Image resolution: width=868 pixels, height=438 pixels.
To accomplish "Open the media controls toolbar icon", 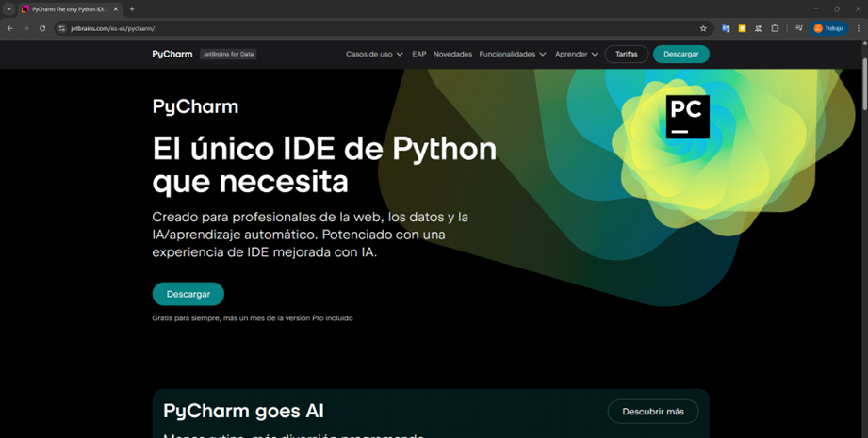I will click(799, 28).
